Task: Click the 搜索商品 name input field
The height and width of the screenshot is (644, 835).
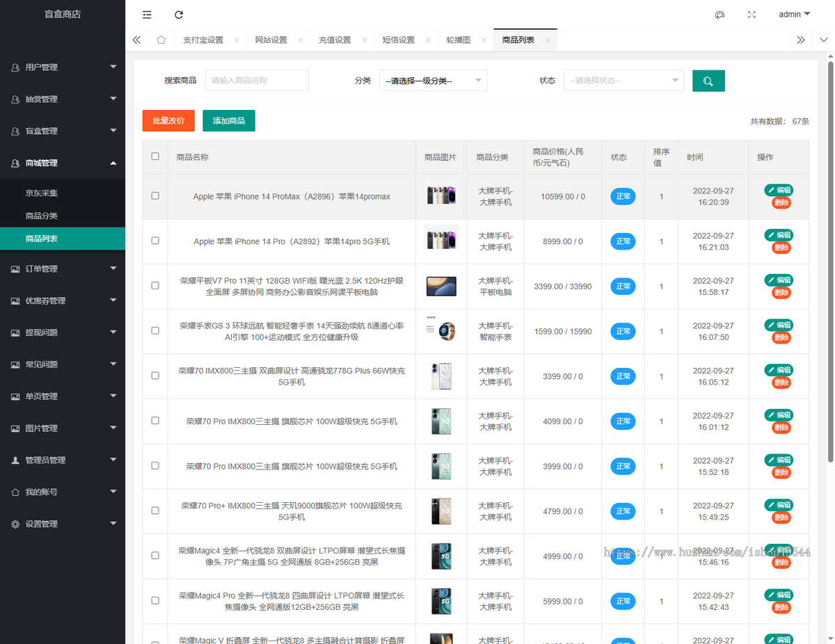Action: tap(257, 81)
